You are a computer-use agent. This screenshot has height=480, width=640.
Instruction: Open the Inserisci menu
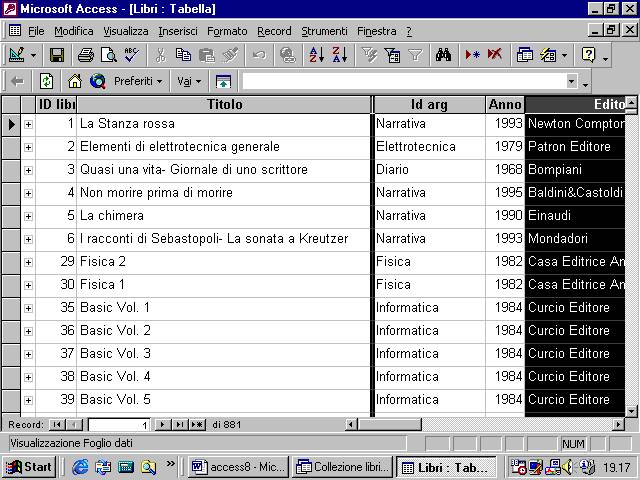178,31
